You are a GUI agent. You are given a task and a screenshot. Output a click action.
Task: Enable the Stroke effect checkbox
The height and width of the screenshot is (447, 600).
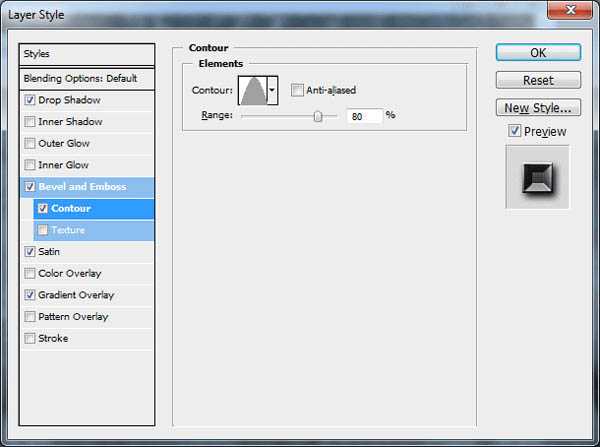[30, 338]
